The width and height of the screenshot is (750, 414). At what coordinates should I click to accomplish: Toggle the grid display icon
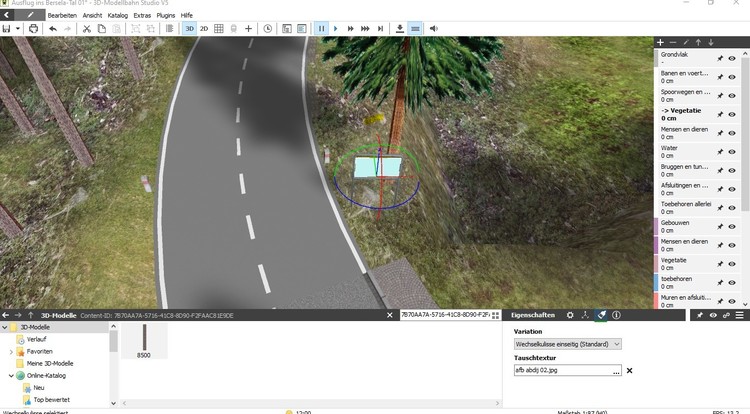click(219, 29)
